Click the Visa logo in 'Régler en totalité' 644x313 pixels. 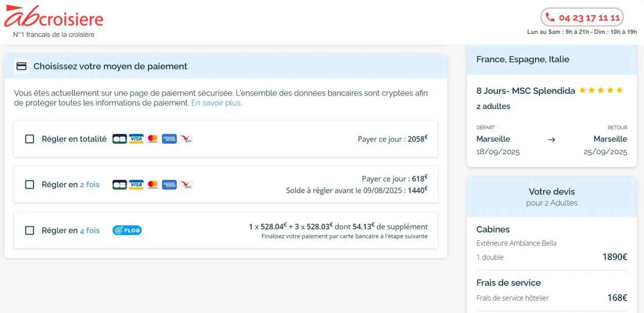(136, 139)
